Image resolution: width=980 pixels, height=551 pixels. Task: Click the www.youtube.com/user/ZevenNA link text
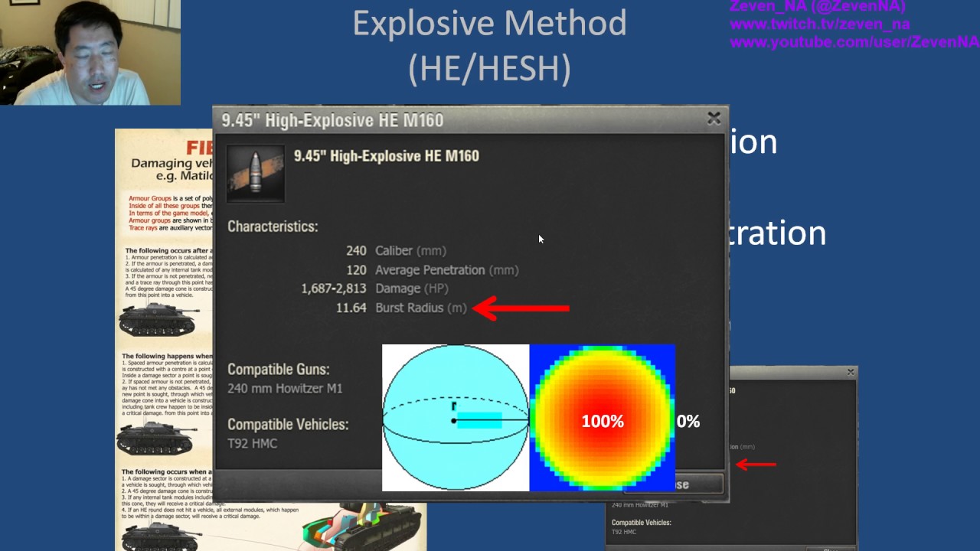tap(854, 42)
